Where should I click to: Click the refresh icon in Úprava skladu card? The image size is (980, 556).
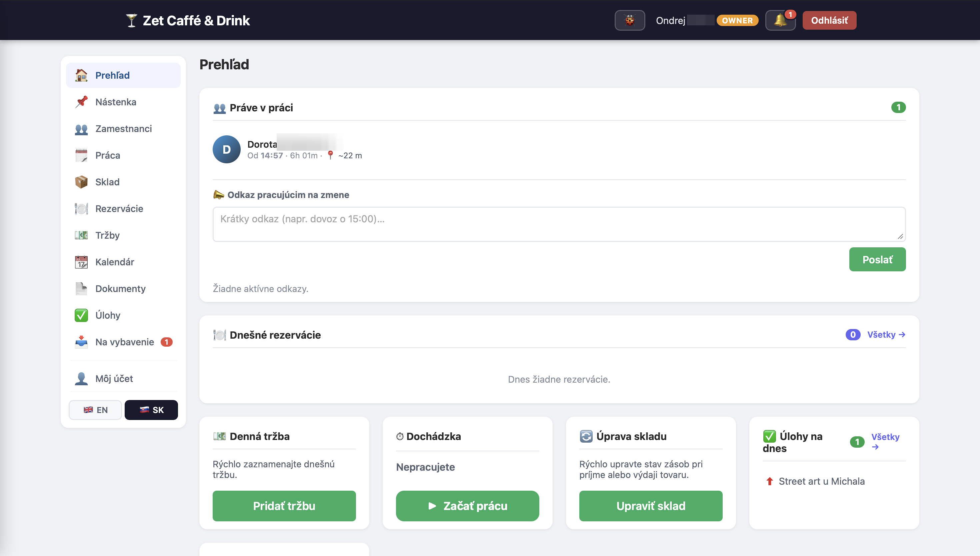point(586,436)
